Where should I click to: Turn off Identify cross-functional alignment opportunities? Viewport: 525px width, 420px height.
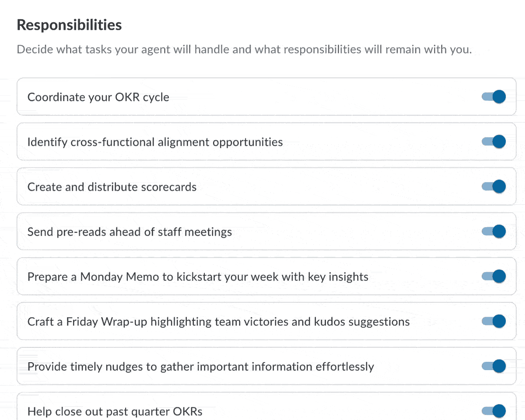tap(493, 141)
